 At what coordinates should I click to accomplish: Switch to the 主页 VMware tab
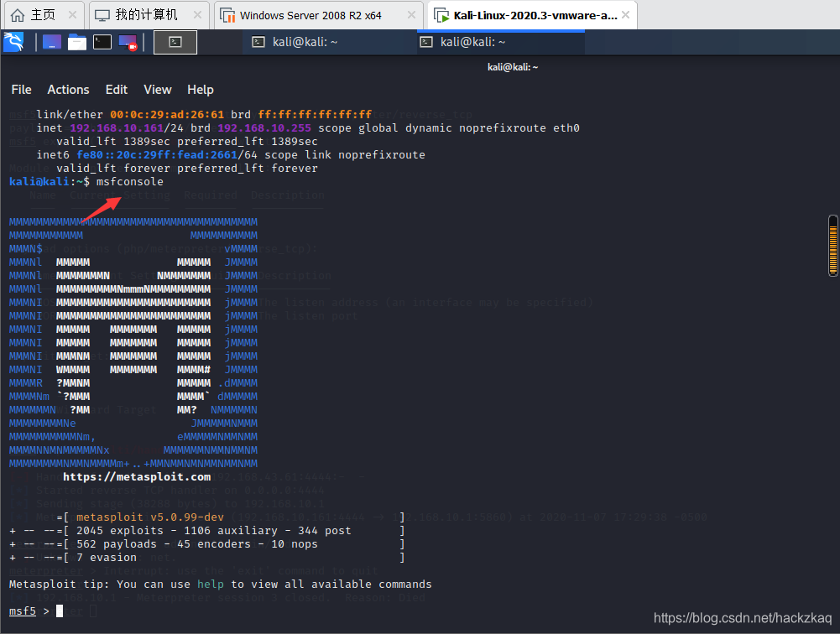point(43,14)
